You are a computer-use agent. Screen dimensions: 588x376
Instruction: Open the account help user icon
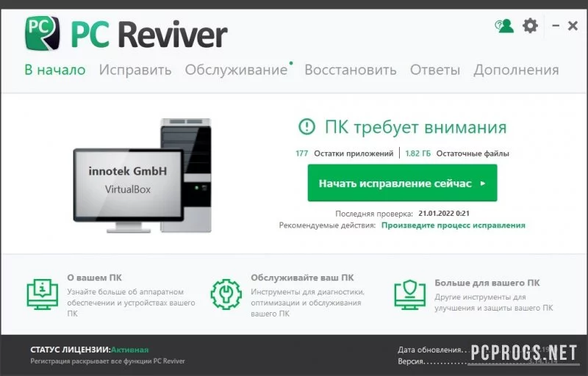504,26
